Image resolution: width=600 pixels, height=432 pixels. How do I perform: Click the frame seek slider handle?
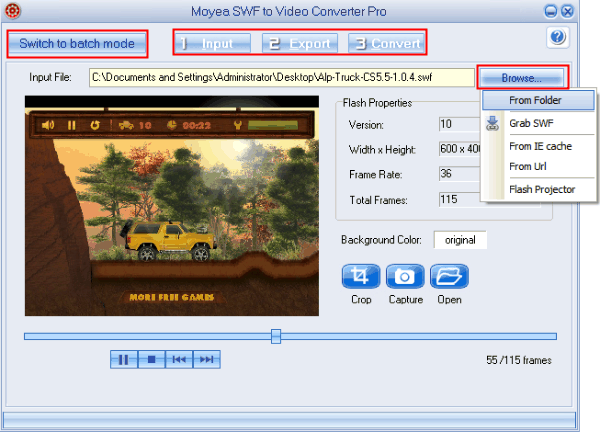276,336
